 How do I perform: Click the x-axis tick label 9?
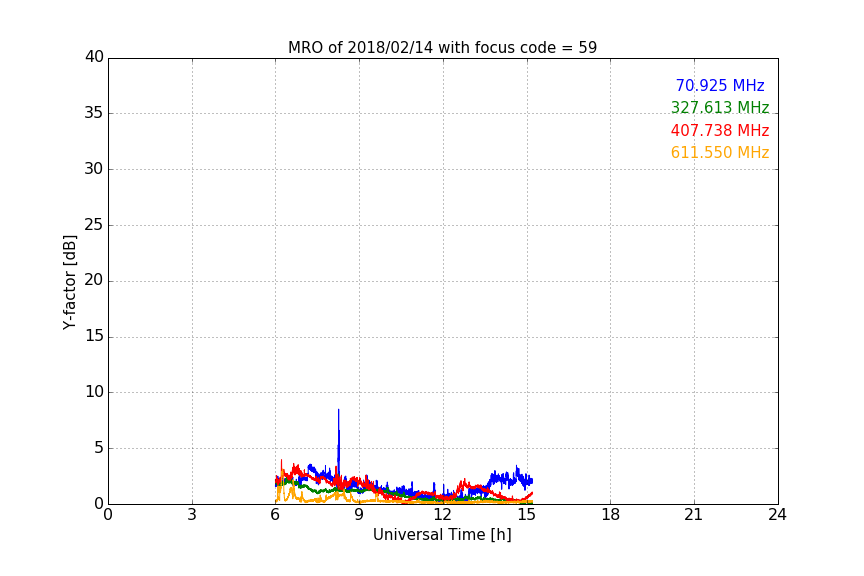pos(359,515)
